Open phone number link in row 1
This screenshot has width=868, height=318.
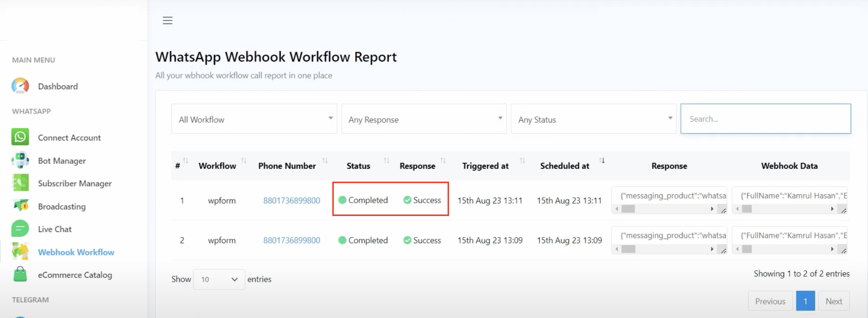coord(292,200)
